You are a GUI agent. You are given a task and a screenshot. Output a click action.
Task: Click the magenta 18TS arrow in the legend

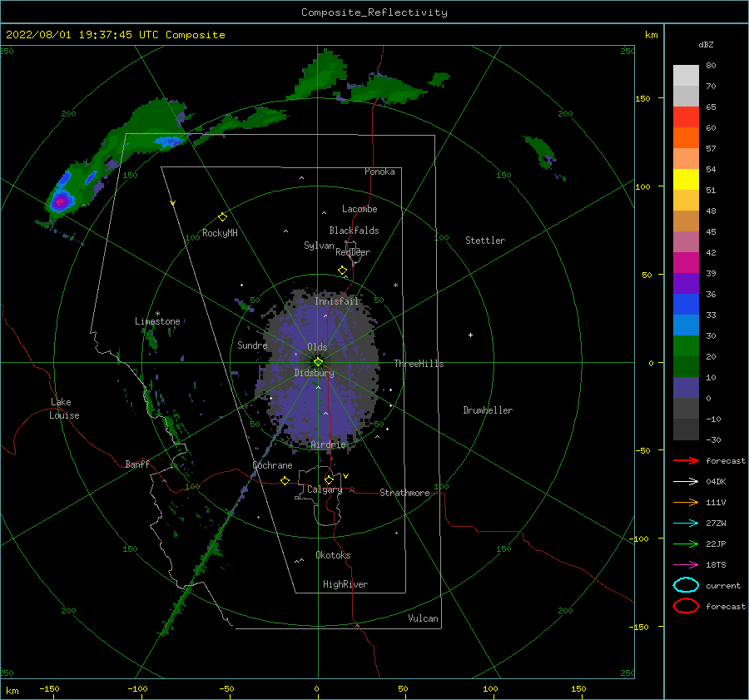(686, 565)
